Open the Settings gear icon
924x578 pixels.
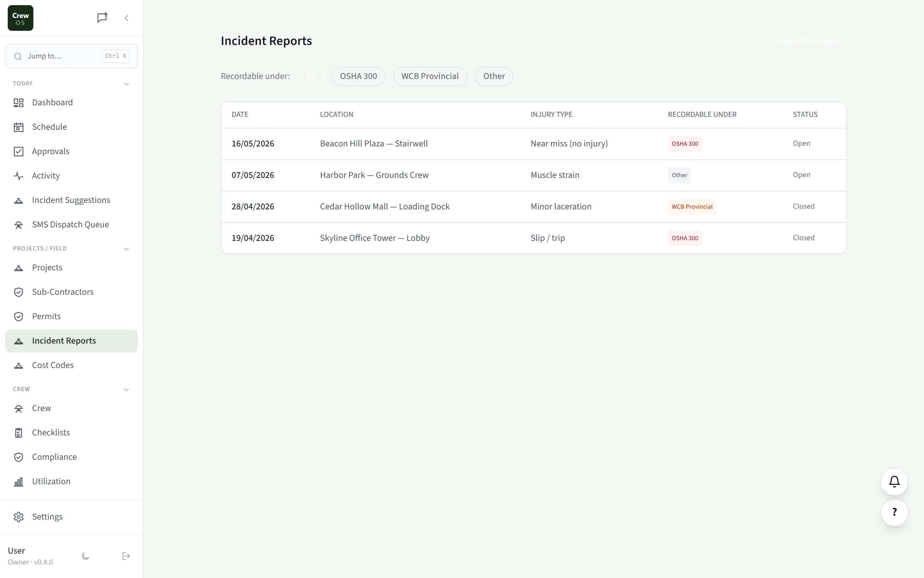19,517
